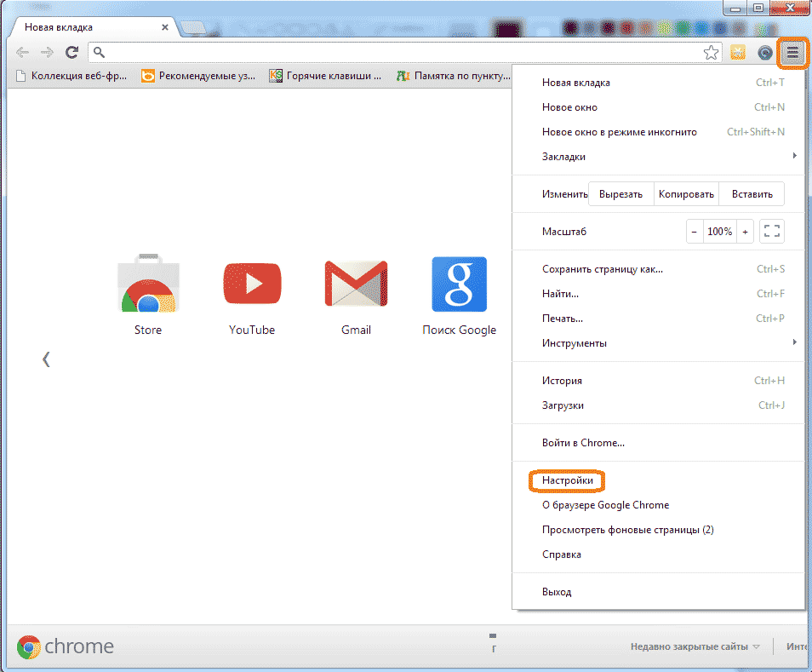Click the Вставить button

tap(752, 194)
